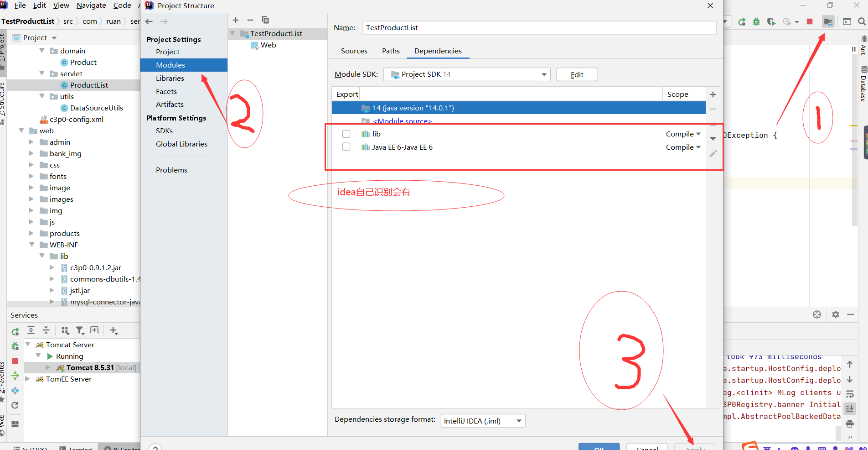Collapse the WEB-INF folder

pos(32,245)
